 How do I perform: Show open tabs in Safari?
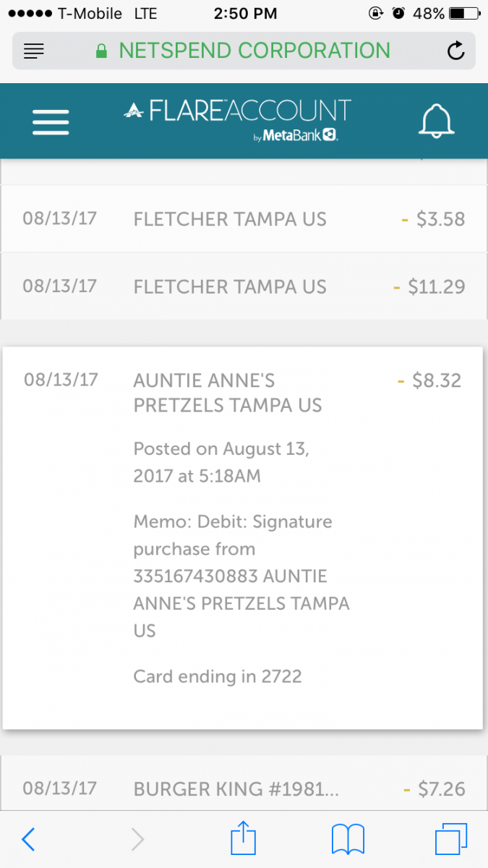tap(451, 839)
